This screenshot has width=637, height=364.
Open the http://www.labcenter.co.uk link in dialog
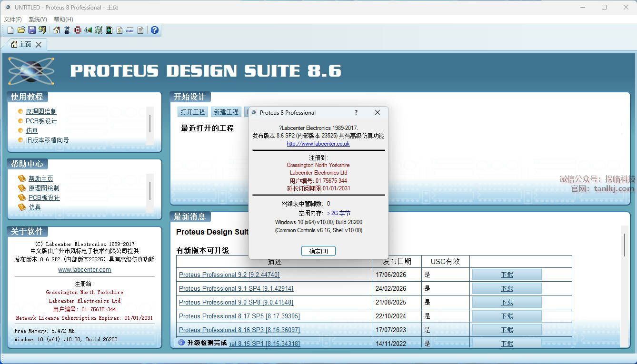(318, 144)
